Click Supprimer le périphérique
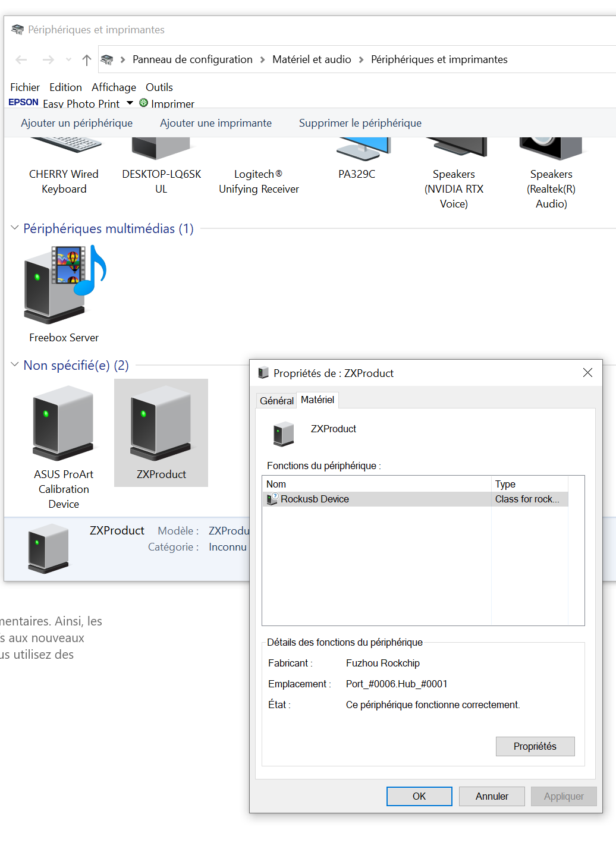Image resolution: width=616 pixels, height=852 pixels. [360, 123]
